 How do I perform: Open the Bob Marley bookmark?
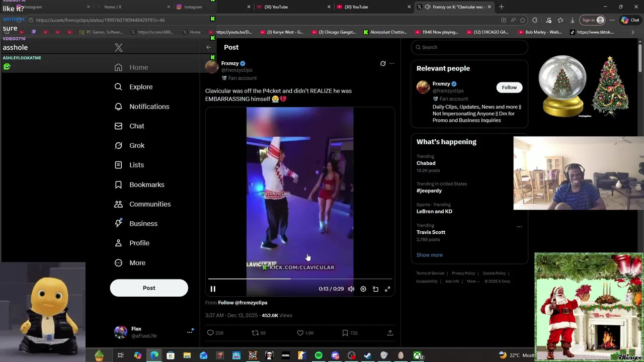click(540, 32)
